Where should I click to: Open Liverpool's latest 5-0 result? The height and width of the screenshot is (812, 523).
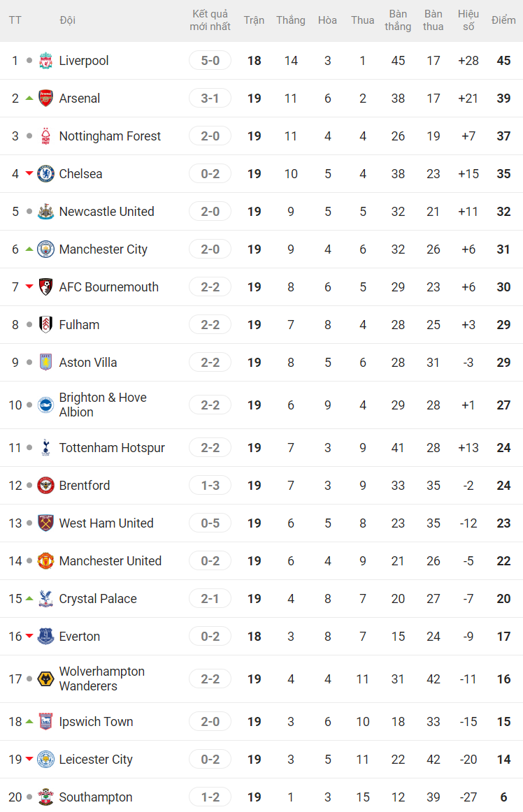[210, 61]
